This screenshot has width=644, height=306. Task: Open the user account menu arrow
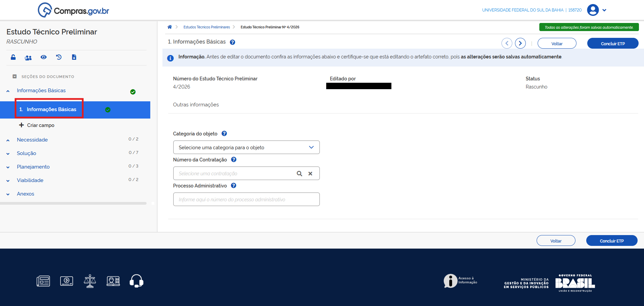click(604, 10)
